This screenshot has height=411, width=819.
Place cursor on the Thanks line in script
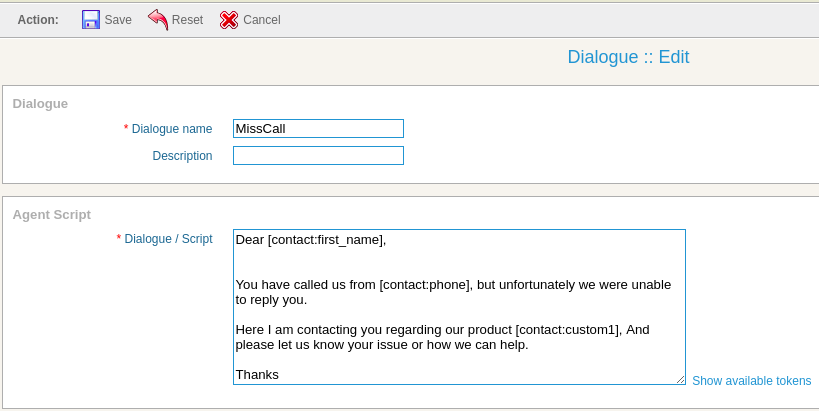(x=257, y=374)
